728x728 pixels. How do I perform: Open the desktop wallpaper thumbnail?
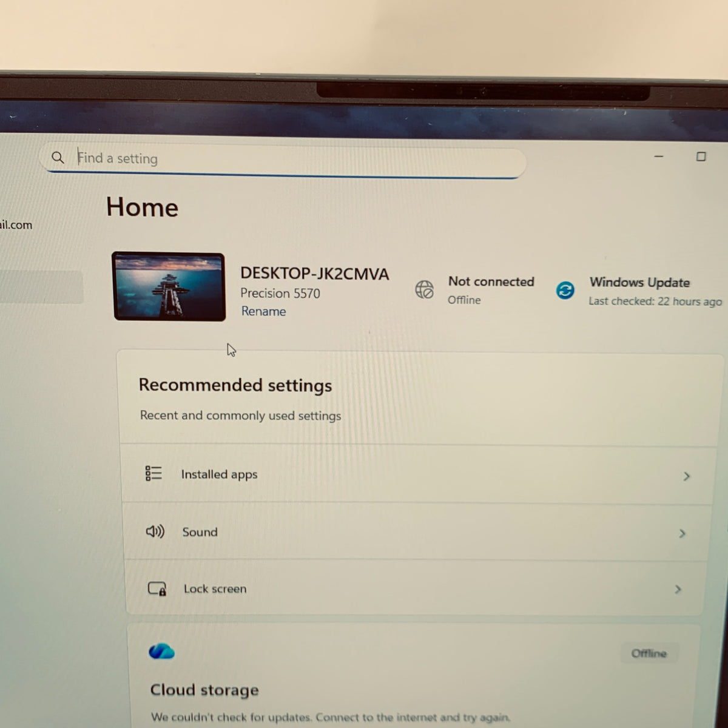click(x=169, y=286)
